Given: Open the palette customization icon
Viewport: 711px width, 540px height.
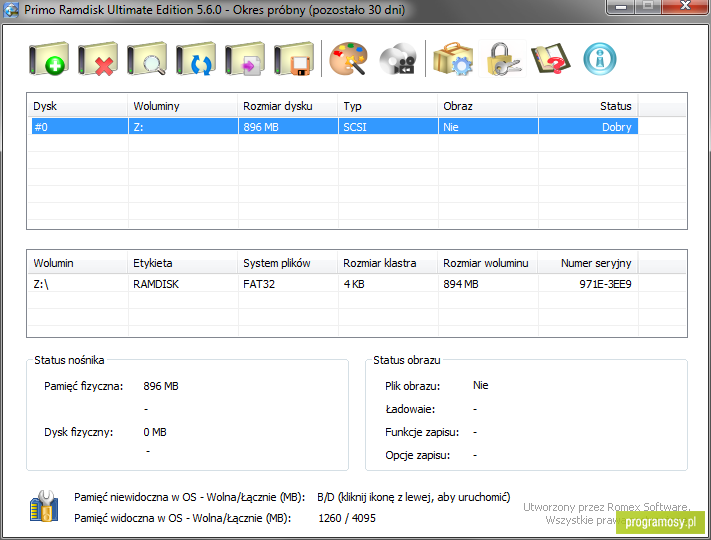Looking at the screenshot, I should (x=348, y=59).
